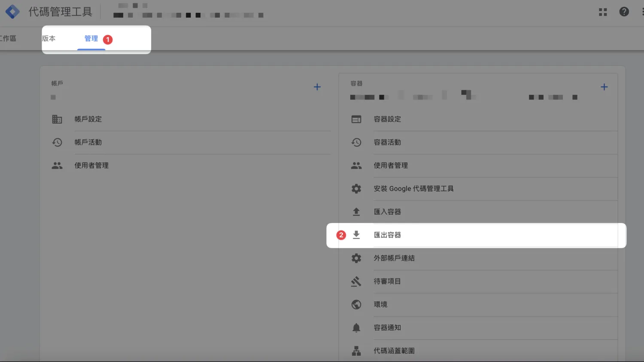The height and width of the screenshot is (362, 644).
Task: Click the gear icon beside 安裝 Google 代碼管理工具
Action: tap(356, 188)
